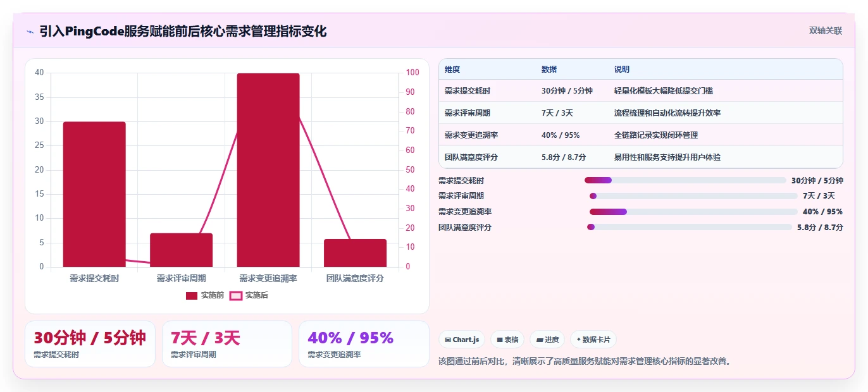Click the table cell 40% / 95%
The width and height of the screenshot is (868, 392).
[561, 135]
